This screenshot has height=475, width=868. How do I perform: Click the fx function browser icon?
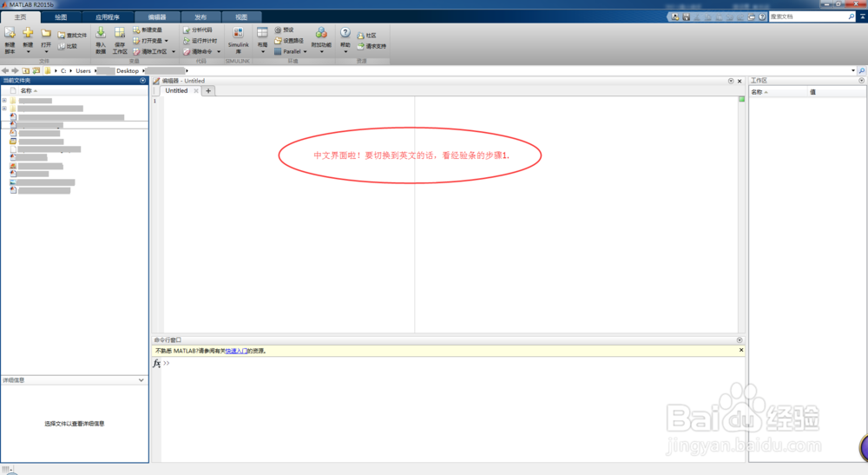click(x=156, y=363)
